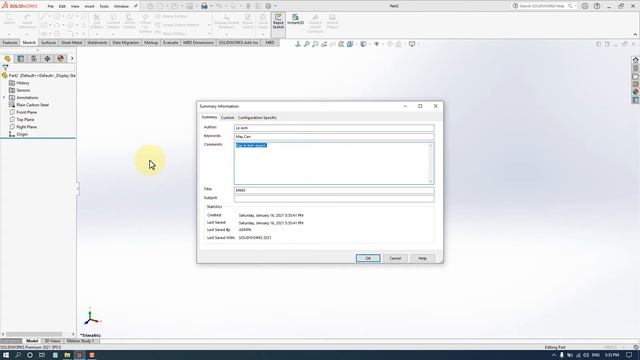Open Linear Sketch Pattern dropdown arrow

tap(209, 25)
